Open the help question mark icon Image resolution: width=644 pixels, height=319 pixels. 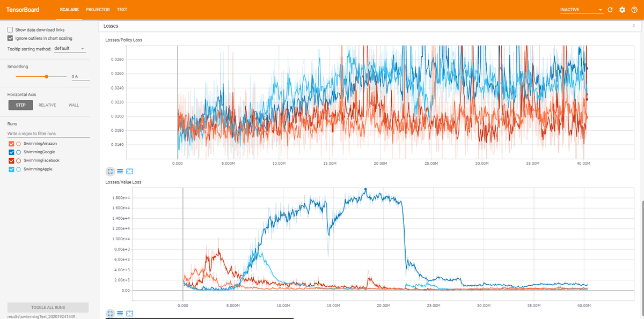[x=634, y=10]
